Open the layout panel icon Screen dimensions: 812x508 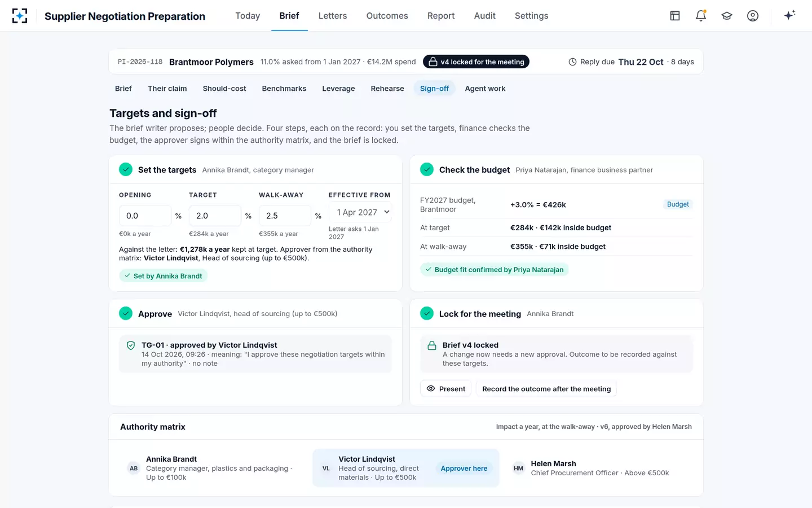(x=675, y=16)
